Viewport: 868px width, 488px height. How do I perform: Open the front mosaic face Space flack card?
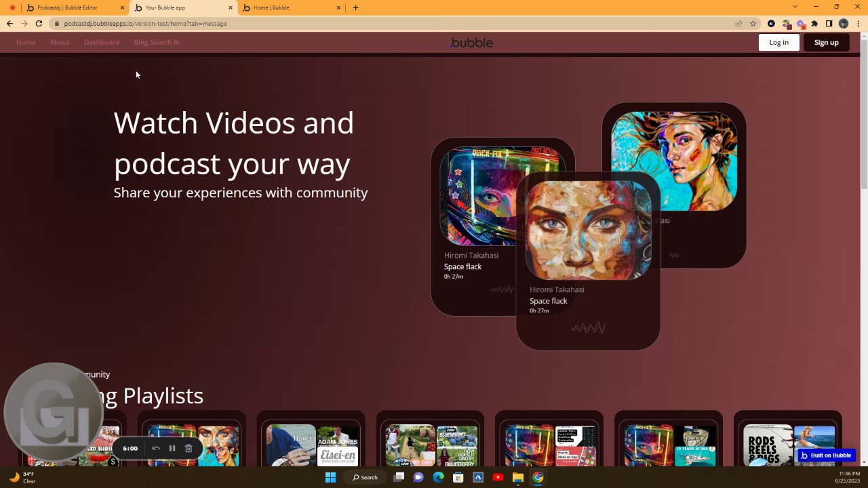point(588,261)
